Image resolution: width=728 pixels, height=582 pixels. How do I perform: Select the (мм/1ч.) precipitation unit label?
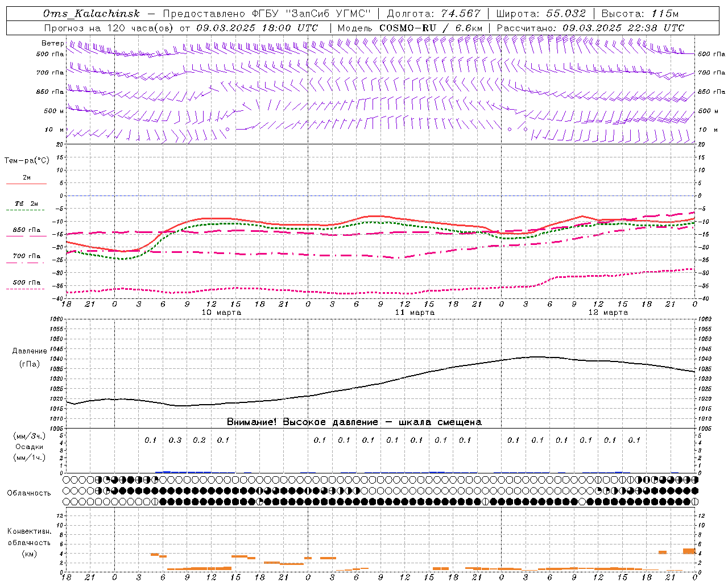pyautogui.click(x=29, y=458)
